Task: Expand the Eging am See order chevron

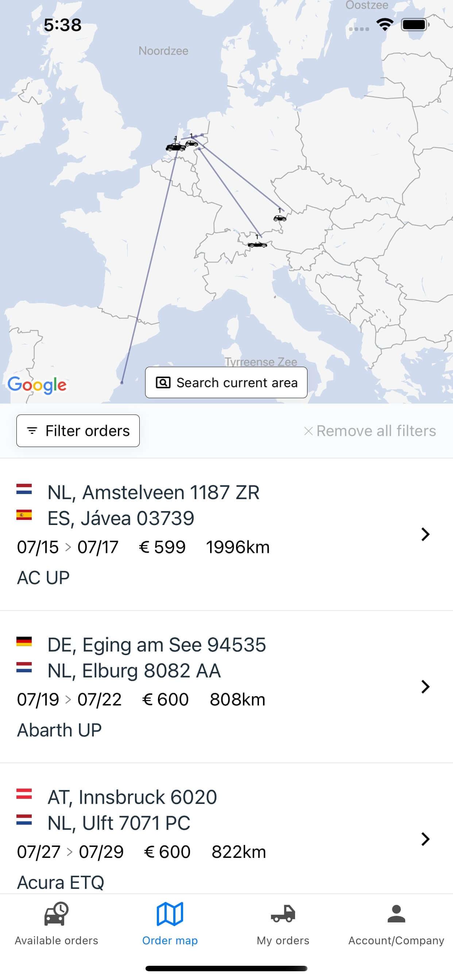Action: 425,687
